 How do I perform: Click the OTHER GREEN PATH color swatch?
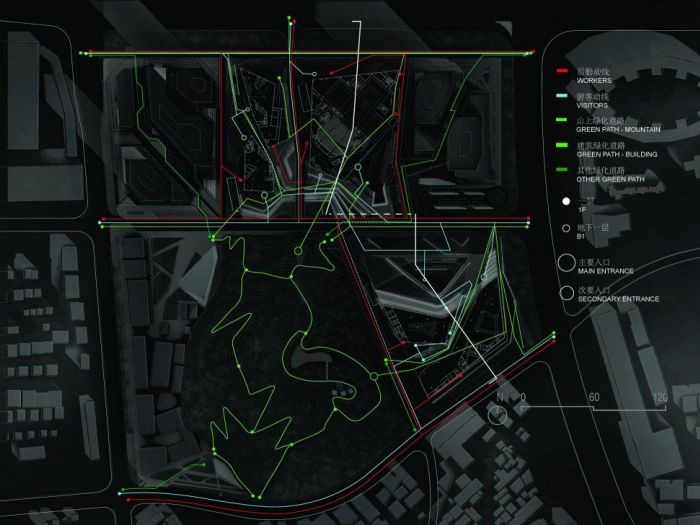click(x=562, y=170)
